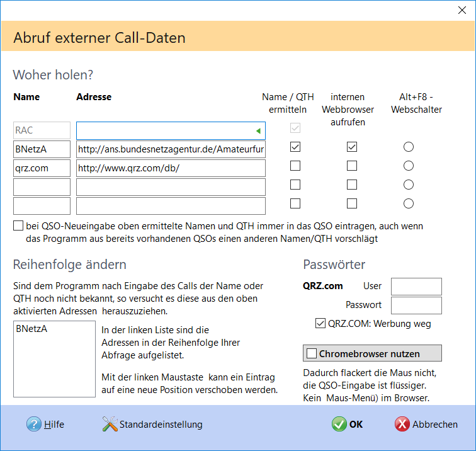
Task: Check Name/QTH box in last empty row
Action: pos(295,203)
